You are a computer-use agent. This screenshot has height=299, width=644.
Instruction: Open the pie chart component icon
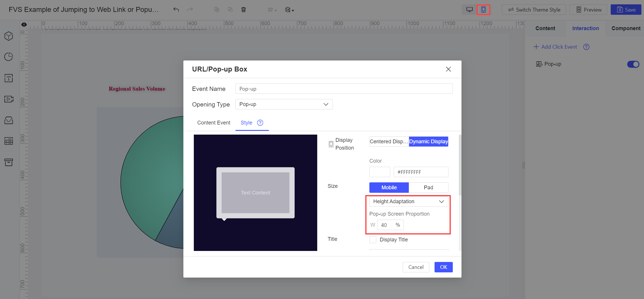pyautogui.click(x=9, y=56)
